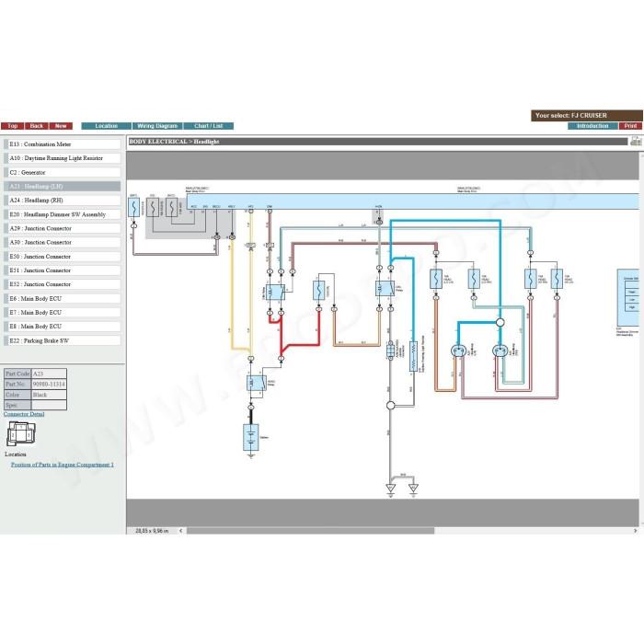Screen dimensions: 644x644
Task: Click the Headlamp Dimmer SW block at right edge
Action: point(628,297)
